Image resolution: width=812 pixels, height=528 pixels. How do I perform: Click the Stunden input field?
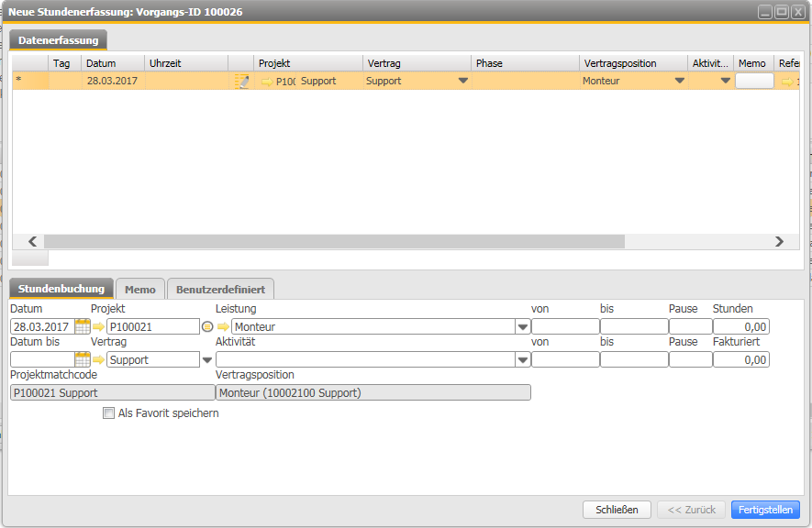[x=741, y=326]
